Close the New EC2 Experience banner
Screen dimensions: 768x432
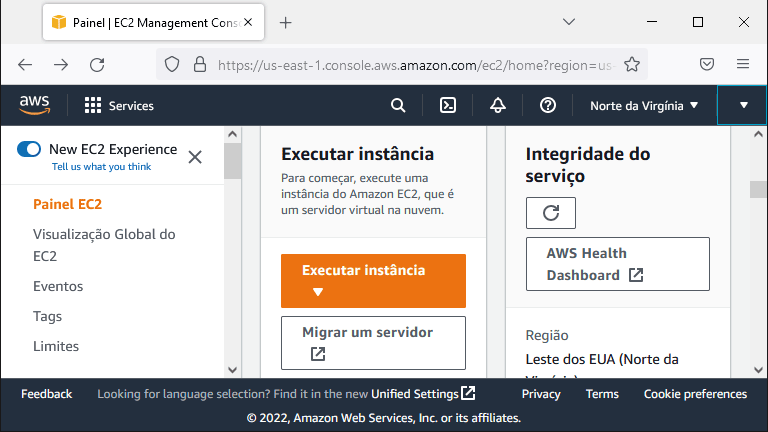195,157
